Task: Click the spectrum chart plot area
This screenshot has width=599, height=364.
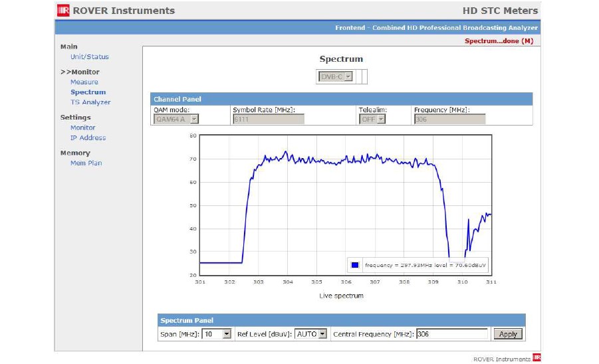Action: [346, 205]
